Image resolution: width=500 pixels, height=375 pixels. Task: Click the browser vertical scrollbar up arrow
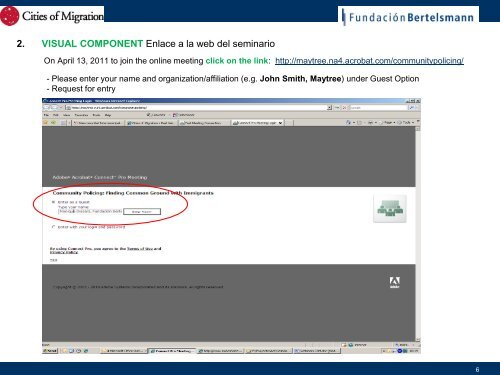tap(418, 129)
